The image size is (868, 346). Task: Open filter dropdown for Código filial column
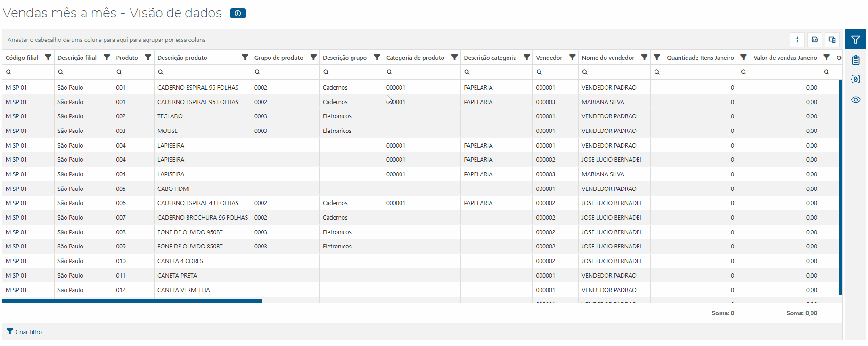point(48,58)
